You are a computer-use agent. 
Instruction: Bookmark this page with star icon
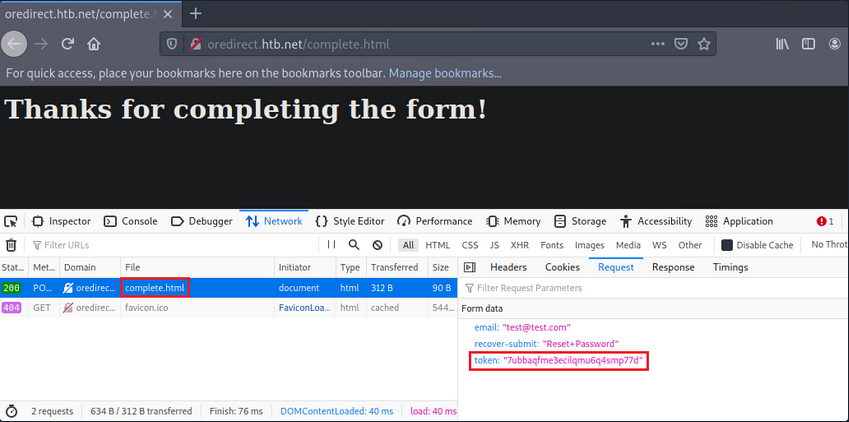[704, 44]
